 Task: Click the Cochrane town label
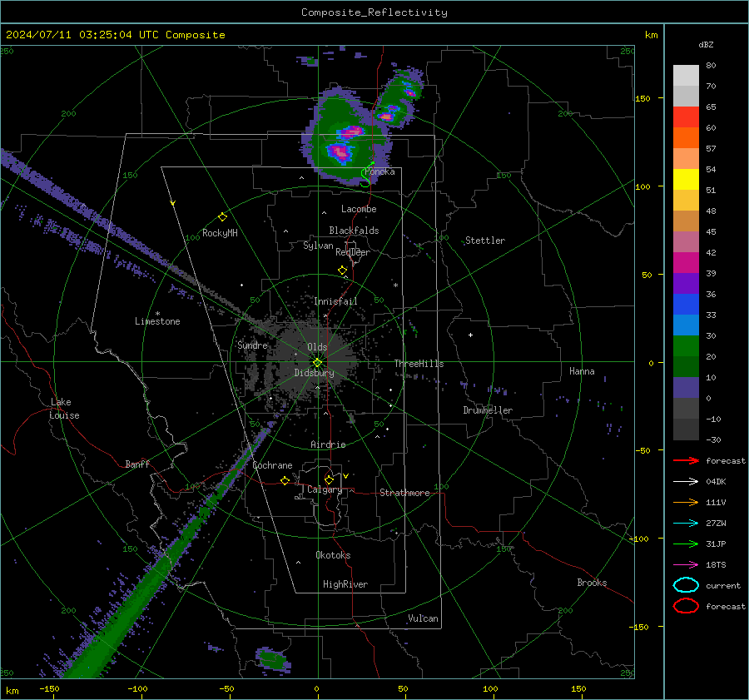(x=272, y=465)
